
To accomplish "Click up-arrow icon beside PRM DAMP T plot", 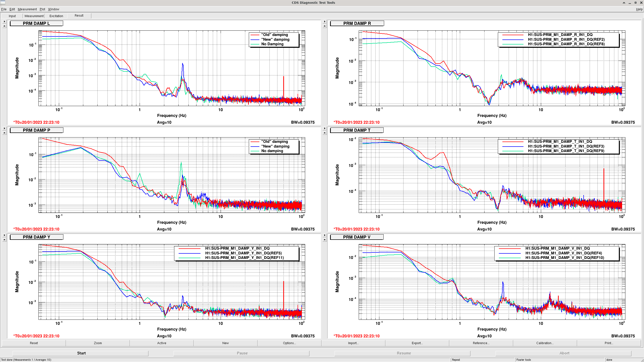I will (325, 133).
